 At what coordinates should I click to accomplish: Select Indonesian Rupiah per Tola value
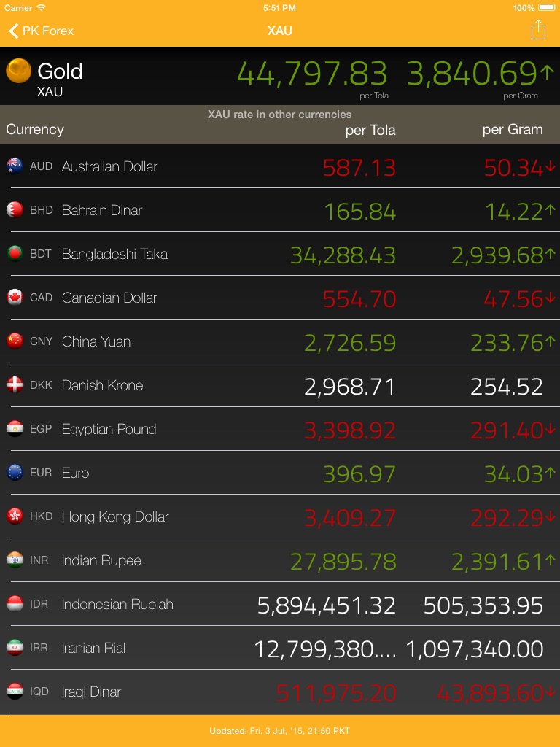(x=326, y=605)
